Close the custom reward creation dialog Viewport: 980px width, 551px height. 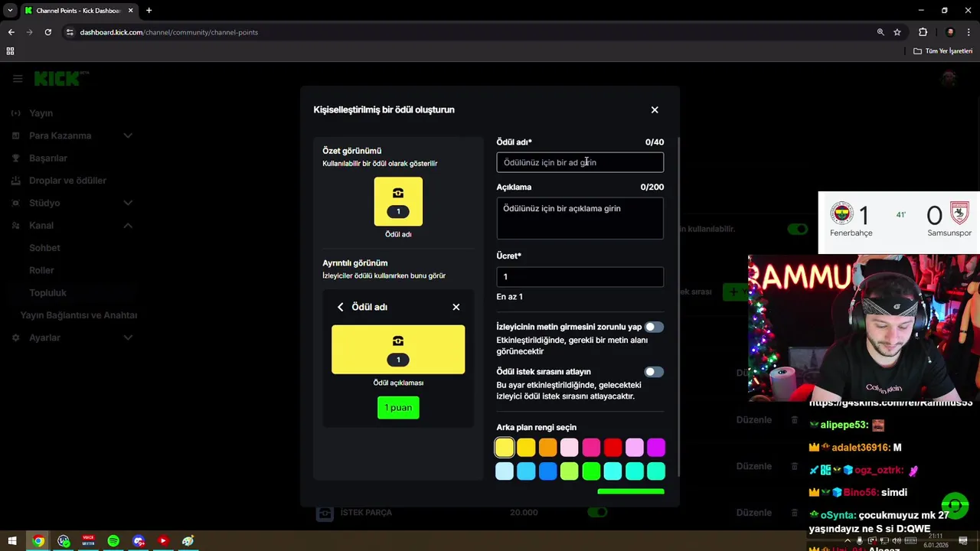655,109
